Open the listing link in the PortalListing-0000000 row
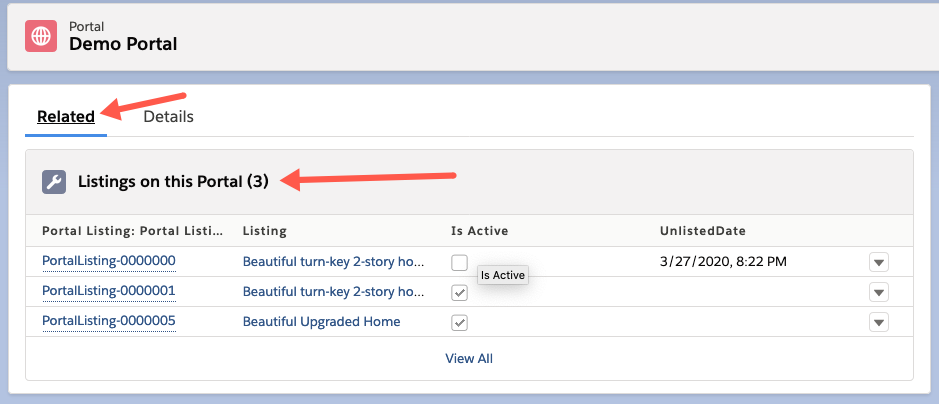Image resolution: width=939 pixels, height=404 pixels. (334, 262)
